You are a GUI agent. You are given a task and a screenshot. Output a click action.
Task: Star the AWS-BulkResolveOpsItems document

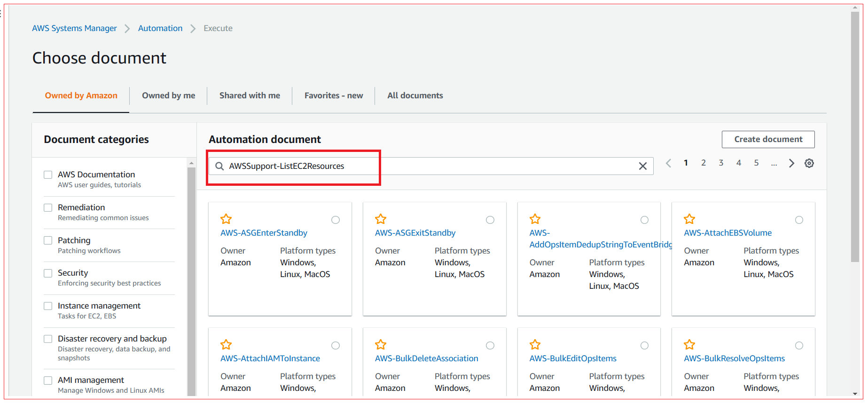[689, 345]
